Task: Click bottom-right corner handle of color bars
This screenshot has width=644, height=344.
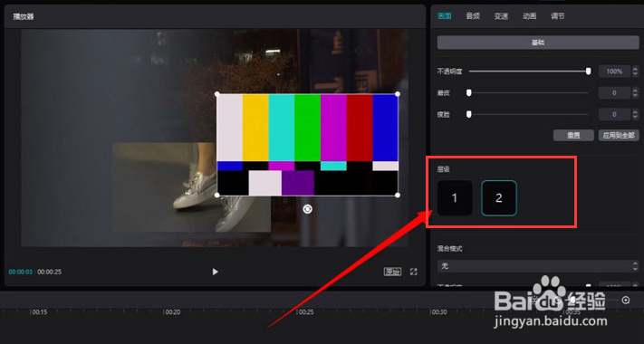Action: [x=398, y=196]
